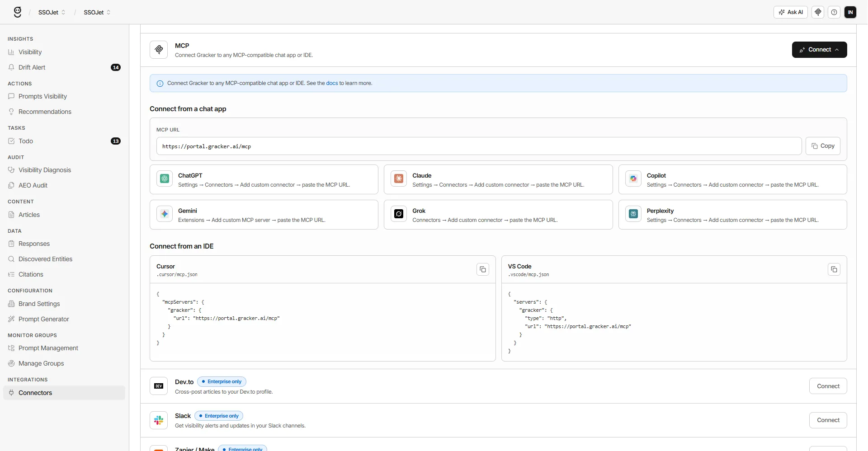Click the "Connect from an IDE" heading
This screenshot has height=451, width=868.
182,246
